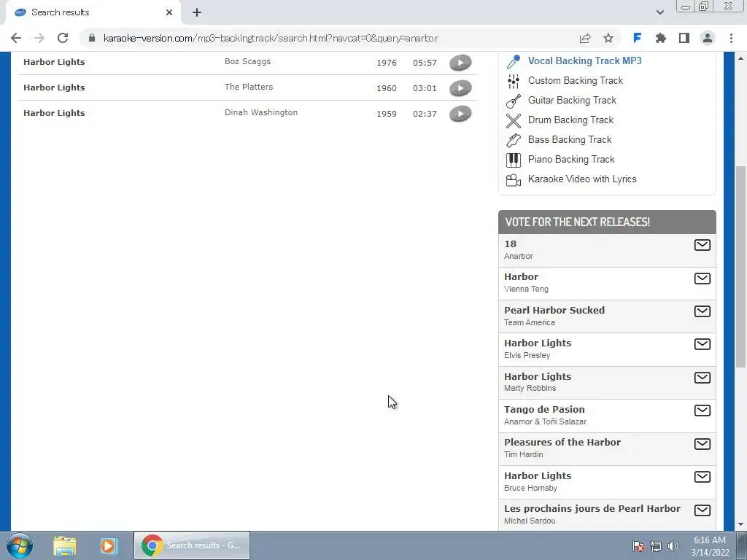
Task: Click the guitar icon for Guitar Backing Track
Action: (513, 101)
